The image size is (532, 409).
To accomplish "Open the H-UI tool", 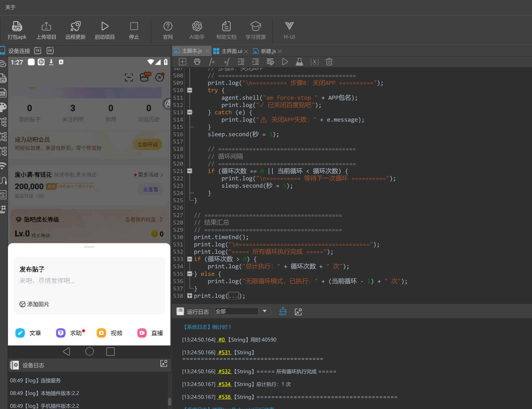I will (x=289, y=30).
